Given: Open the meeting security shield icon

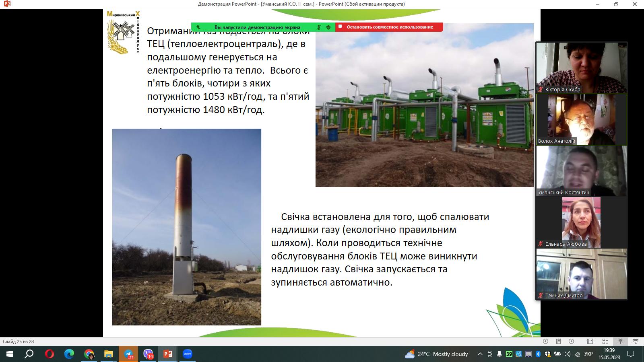Looking at the screenshot, I should click(x=328, y=27).
